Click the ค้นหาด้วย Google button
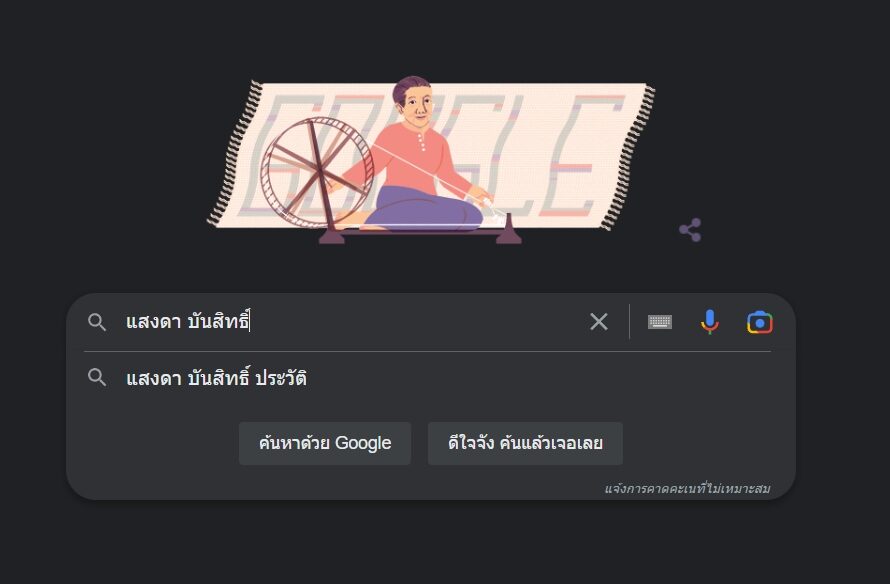The width and height of the screenshot is (890, 584). tap(325, 443)
